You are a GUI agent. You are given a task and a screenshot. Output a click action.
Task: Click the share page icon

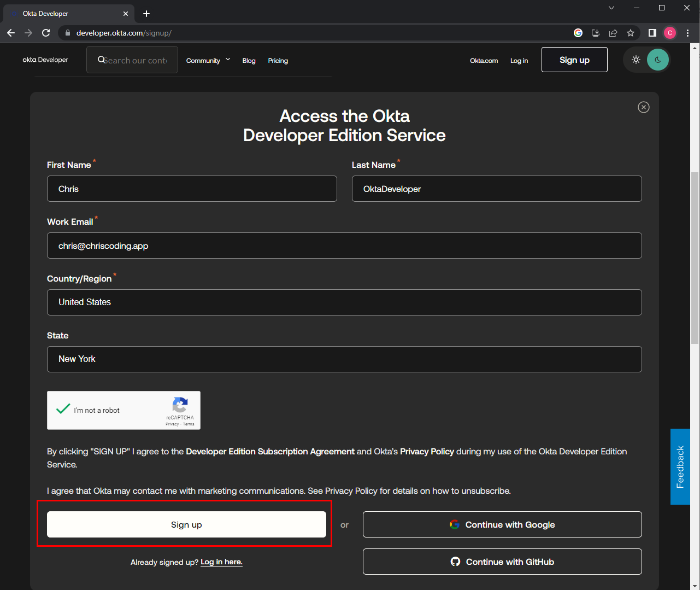tap(613, 33)
